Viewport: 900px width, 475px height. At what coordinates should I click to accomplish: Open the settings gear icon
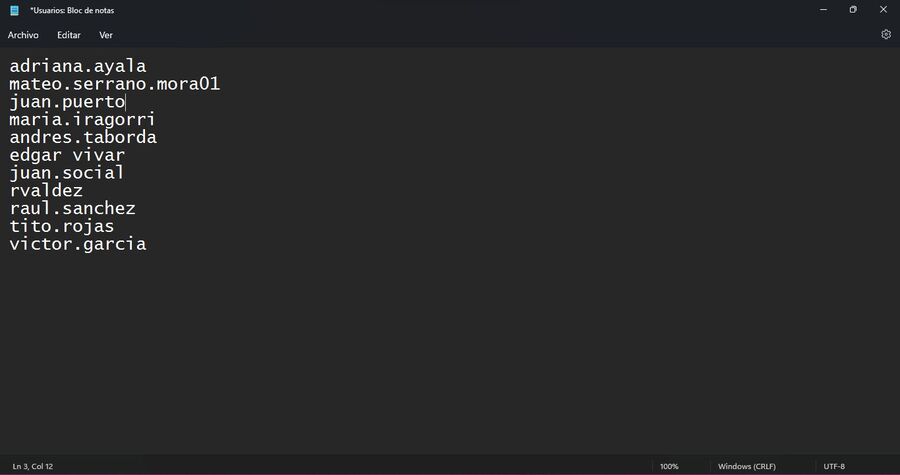(886, 34)
